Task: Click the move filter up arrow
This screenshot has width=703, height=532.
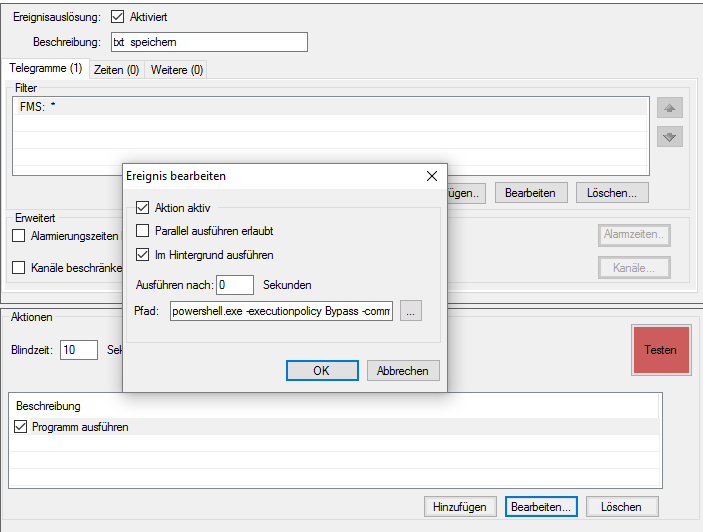Action: (670, 108)
